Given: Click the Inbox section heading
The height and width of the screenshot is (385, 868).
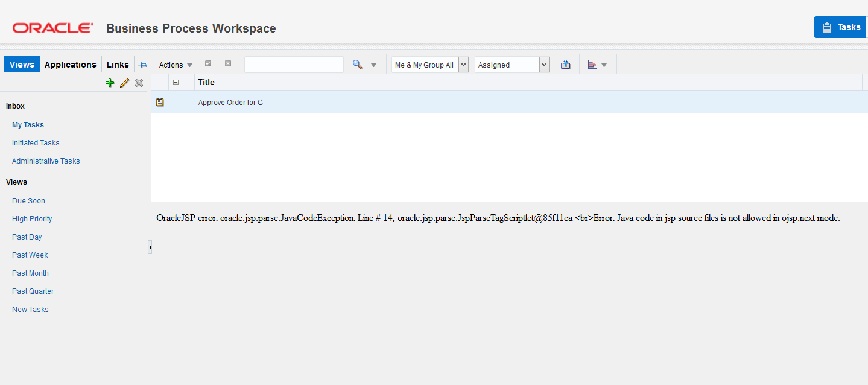Looking at the screenshot, I should (x=15, y=106).
